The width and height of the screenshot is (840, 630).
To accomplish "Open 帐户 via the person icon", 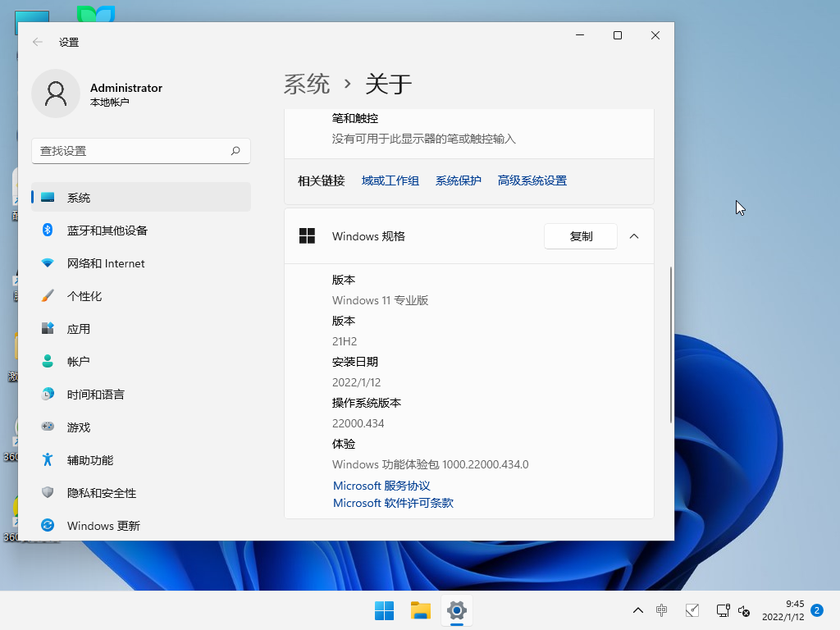I will [x=48, y=361].
